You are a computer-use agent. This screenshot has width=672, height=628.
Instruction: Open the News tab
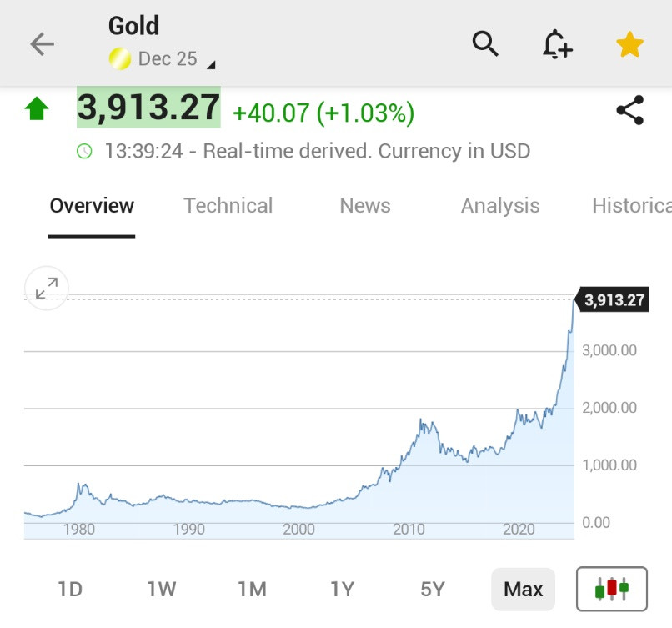(x=364, y=206)
